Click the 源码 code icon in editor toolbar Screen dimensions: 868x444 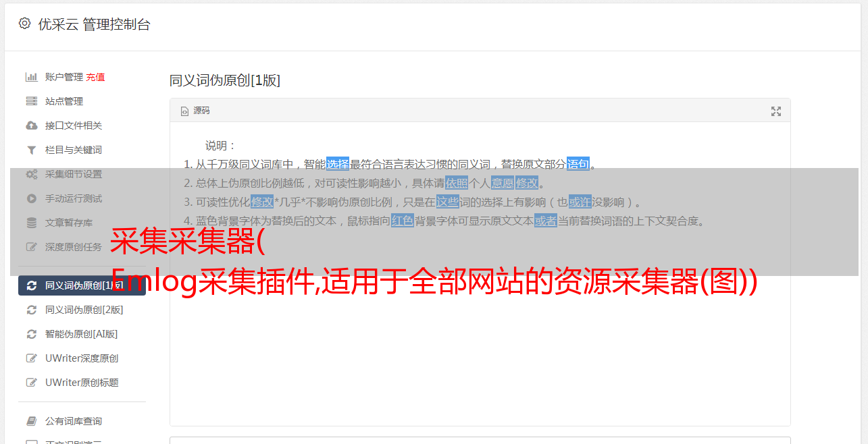[x=184, y=111]
